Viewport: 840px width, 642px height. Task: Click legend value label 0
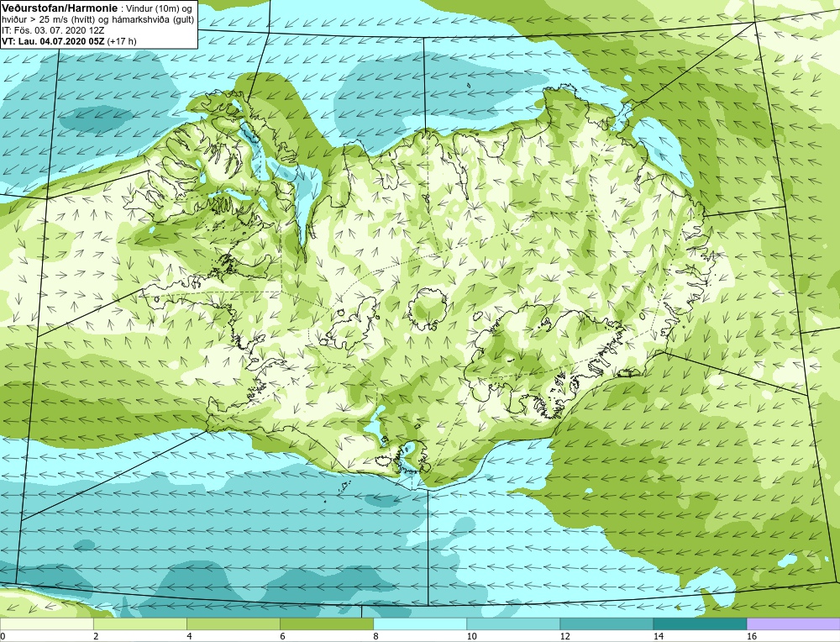tap(3, 636)
